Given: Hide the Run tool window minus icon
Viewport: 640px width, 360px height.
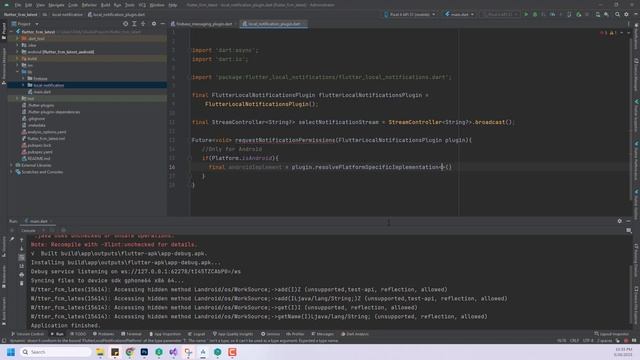Looking at the screenshot, I should pos(628,221).
